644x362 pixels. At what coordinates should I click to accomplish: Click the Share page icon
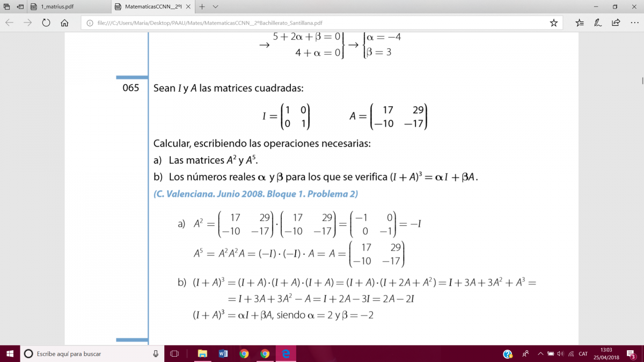(x=616, y=23)
